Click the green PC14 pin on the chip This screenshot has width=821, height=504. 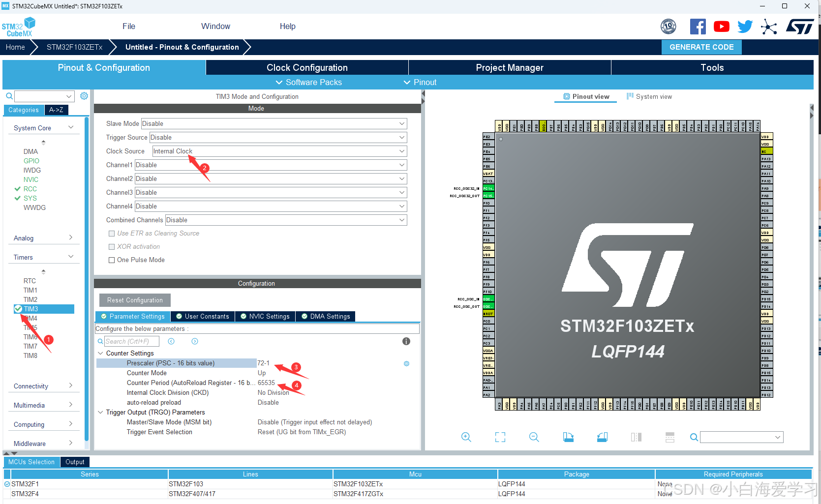click(x=488, y=188)
